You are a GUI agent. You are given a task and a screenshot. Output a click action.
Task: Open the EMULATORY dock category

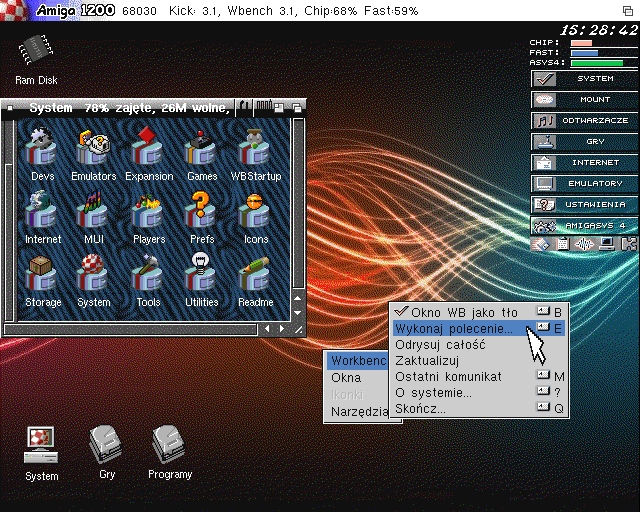(x=584, y=184)
